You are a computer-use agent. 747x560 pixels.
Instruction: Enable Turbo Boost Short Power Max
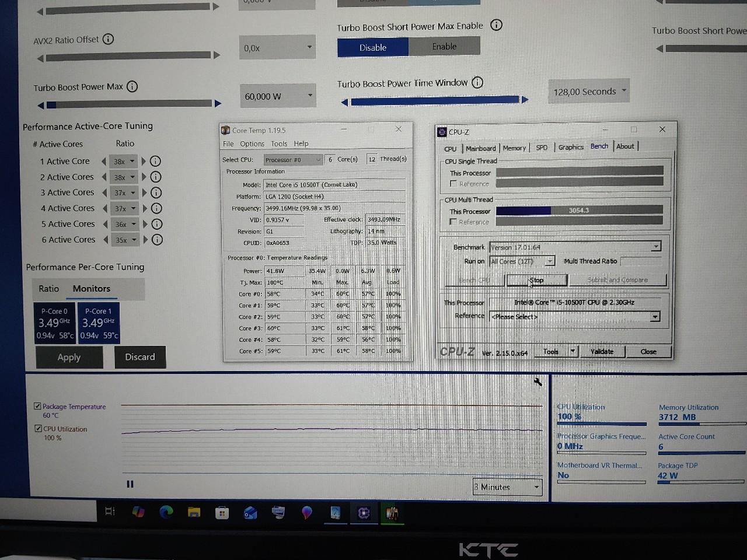click(x=444, y=47)
